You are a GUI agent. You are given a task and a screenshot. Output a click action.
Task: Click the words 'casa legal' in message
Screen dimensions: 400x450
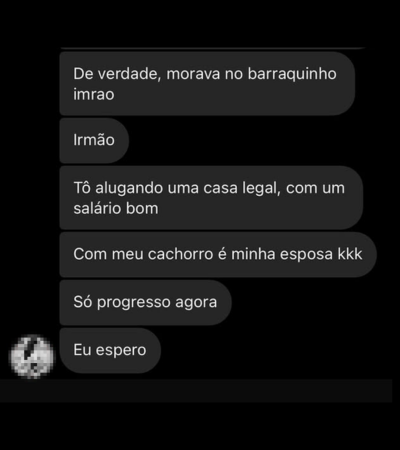[242, 188]
